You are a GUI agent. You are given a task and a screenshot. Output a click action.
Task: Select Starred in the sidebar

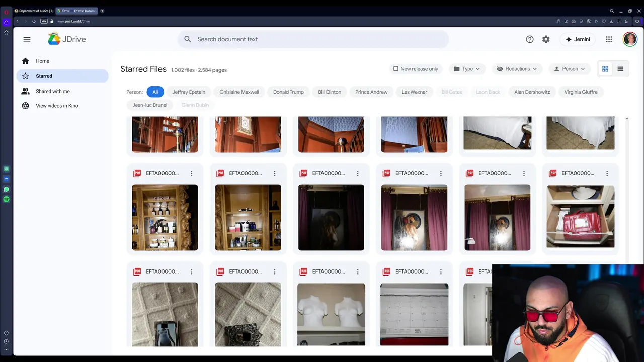pyautogui.click(x=62, y=76)
